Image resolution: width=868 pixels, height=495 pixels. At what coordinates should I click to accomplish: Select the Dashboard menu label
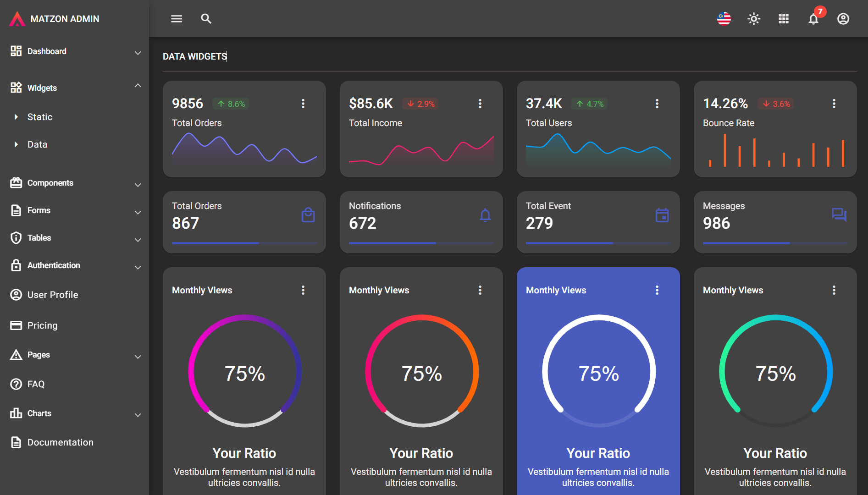(x=47, y=51)
